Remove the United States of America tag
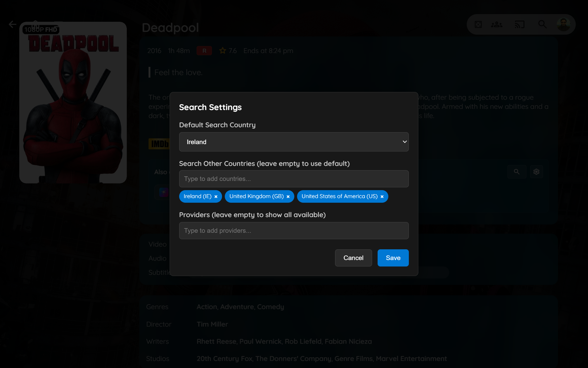This screenshot has height=368, width=588. tap(382, 197)
